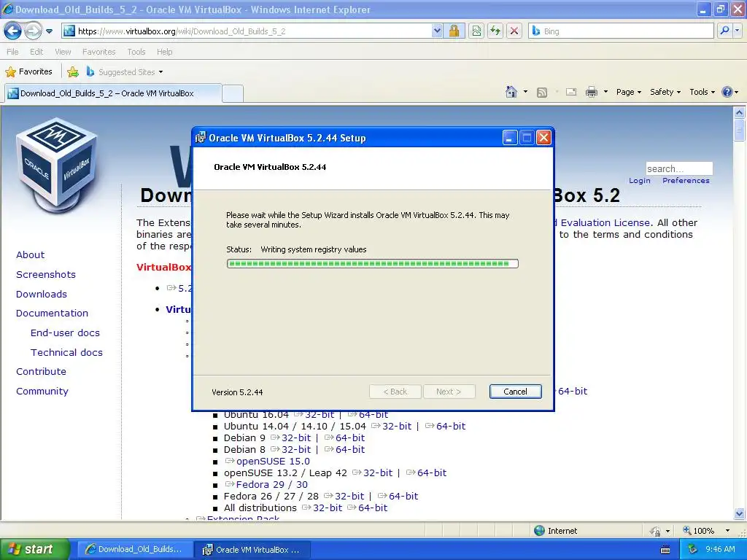
Task: Click All distributions 32-bit link
Action: pyautogui.click(x=328, y=507)
